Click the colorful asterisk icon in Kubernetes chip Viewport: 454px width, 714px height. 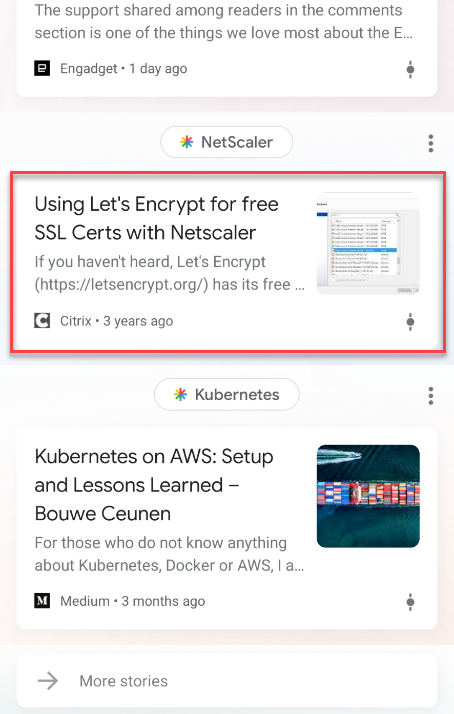pyautogui.click(x=180, y=394)
